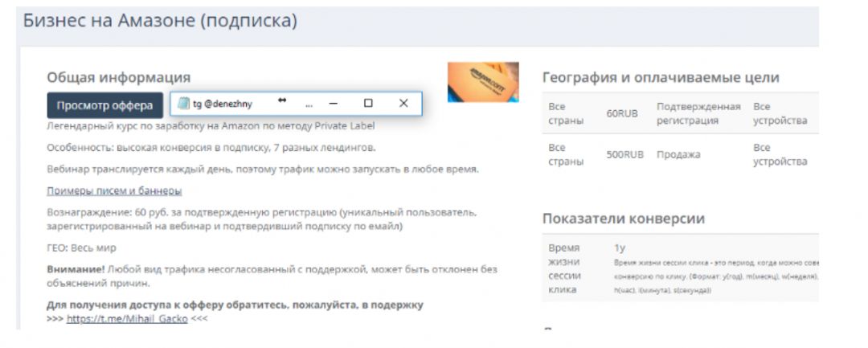Click the Для получения доступа к офферу line
Image resolution: width=868 pixels, height=348 pixels.
point(235,305)
